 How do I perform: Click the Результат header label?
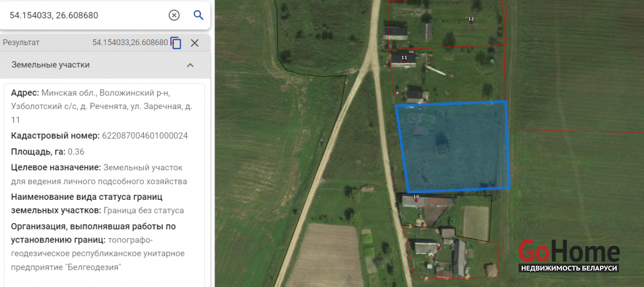tap(21, 42)
